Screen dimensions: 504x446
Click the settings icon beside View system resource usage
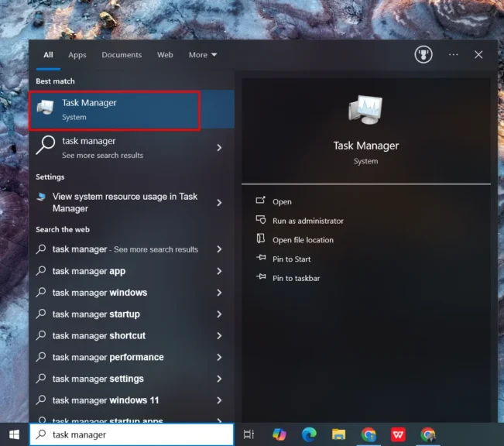(41, 196)
